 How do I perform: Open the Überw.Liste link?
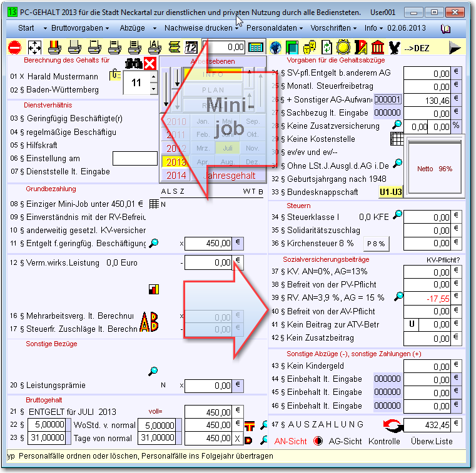coord(432,442)
